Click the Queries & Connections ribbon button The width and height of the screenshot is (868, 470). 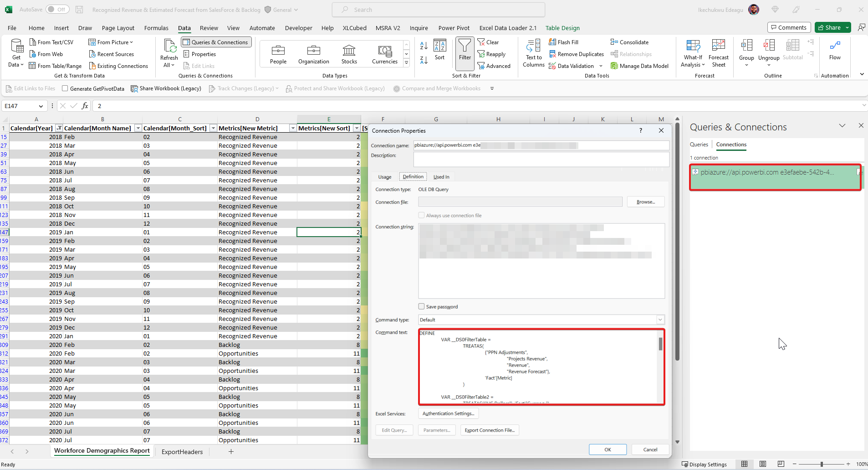click(216, 42)
